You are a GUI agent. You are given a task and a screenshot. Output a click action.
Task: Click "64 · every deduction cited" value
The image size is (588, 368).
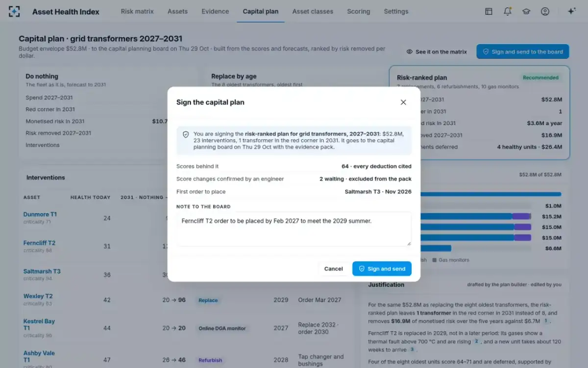tap(377, 166)
